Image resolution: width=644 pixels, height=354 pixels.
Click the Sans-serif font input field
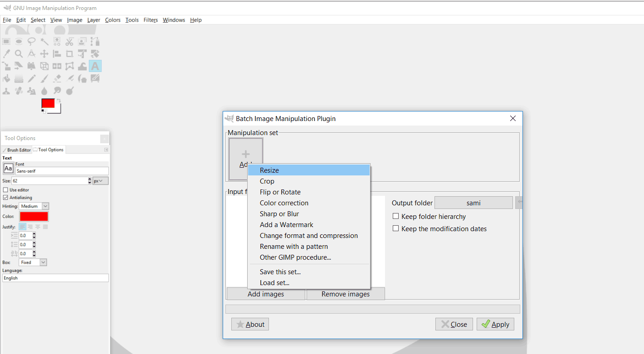pos(62,171)
